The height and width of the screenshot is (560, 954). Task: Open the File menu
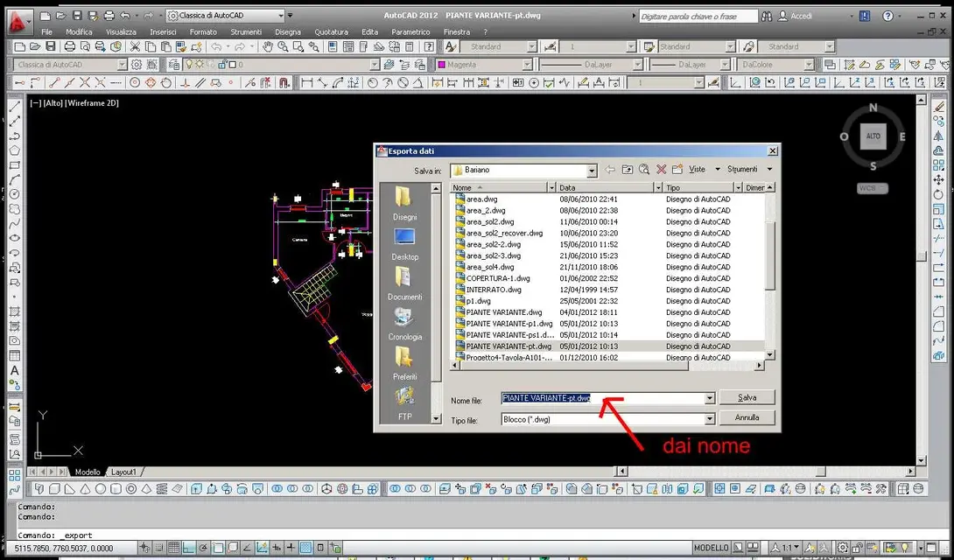47,31
